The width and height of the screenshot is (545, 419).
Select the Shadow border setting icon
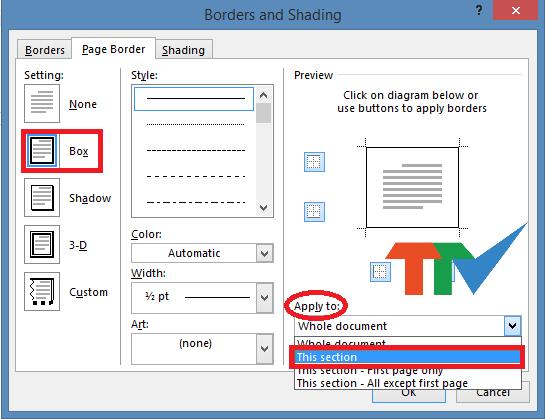pyautogui.click(x=42, y=198)
